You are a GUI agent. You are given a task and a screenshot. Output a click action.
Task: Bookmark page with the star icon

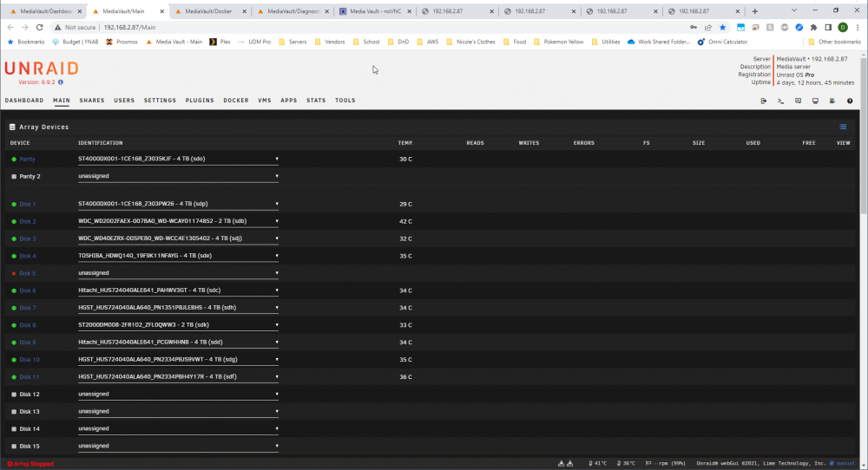coord(722,27)
